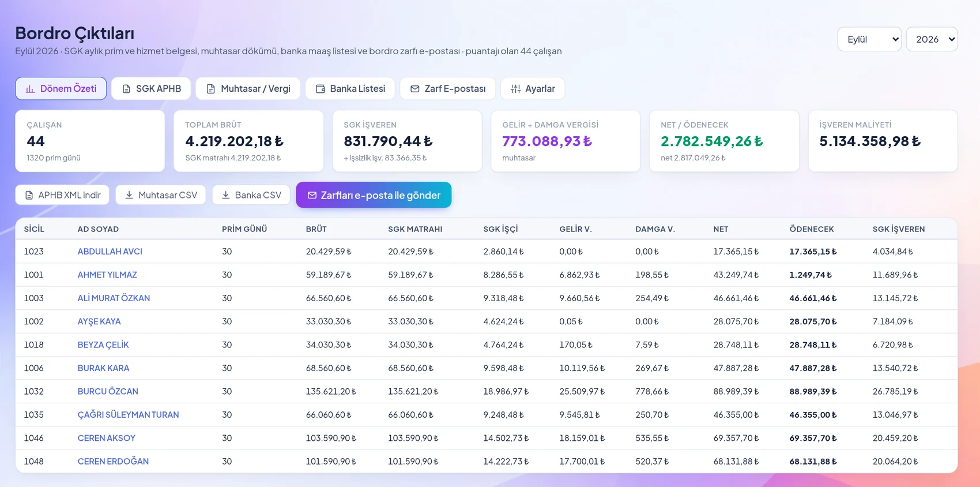Download APHB XML file

(63, 195)
